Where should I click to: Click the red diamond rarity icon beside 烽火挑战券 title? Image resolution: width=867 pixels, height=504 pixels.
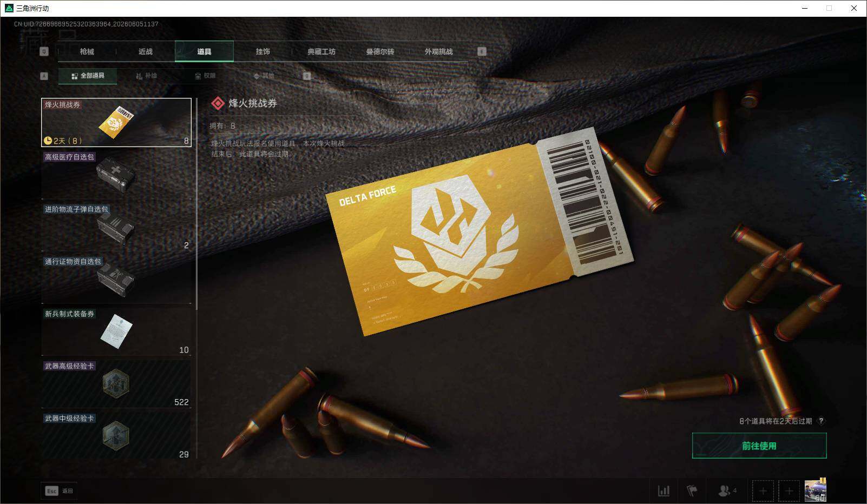point(218,103)
